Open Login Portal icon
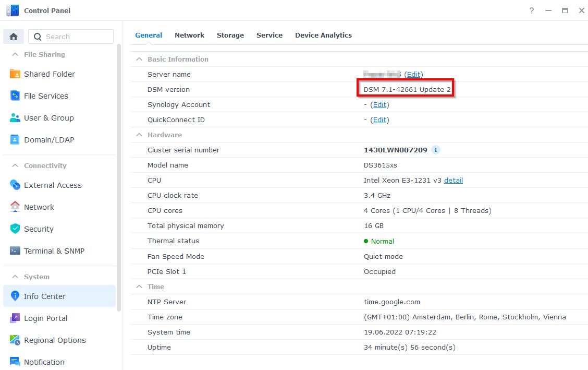This screenshot has height=370, width=588. (15, 318)
